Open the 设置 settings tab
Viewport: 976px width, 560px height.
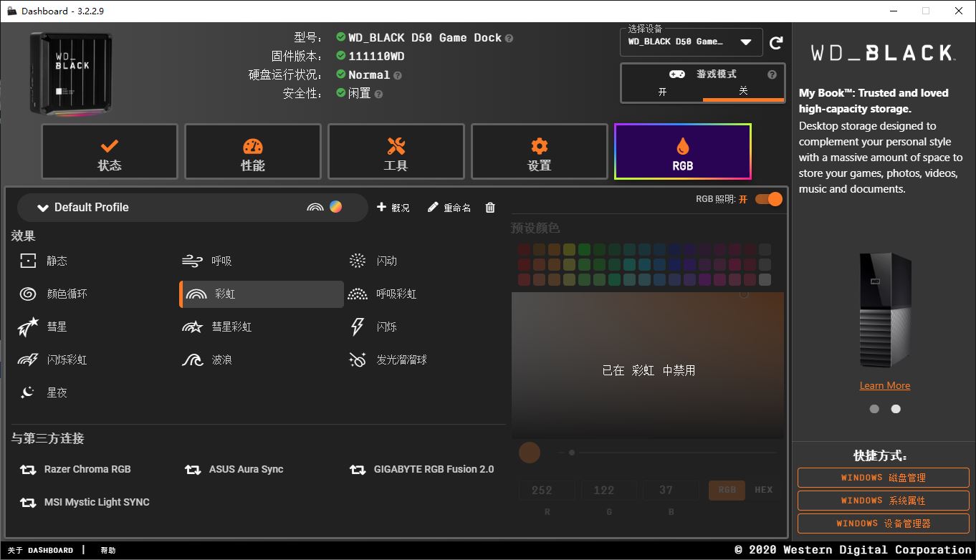pyautogui.click(x=540, y=152)
